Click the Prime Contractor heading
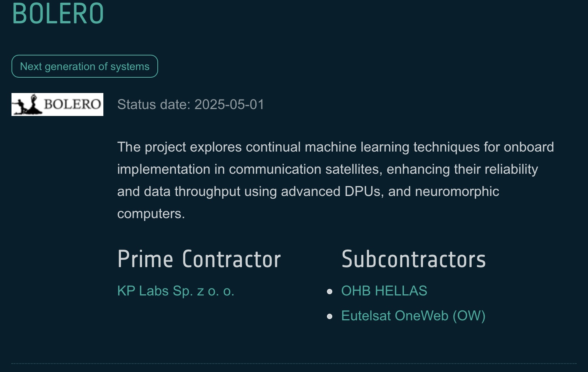The height and width of the screenshot is (372, 588). (199, 259)
